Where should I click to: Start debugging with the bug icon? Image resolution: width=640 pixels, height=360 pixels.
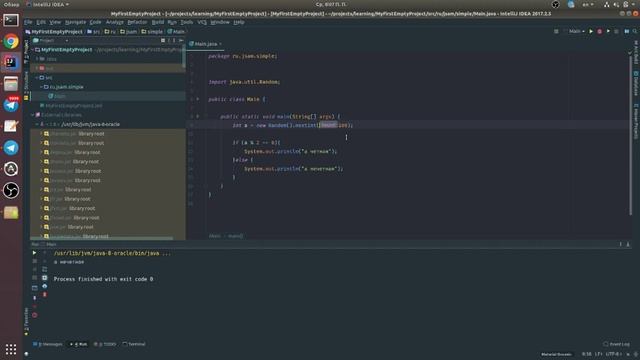click(x=600, y=31)
